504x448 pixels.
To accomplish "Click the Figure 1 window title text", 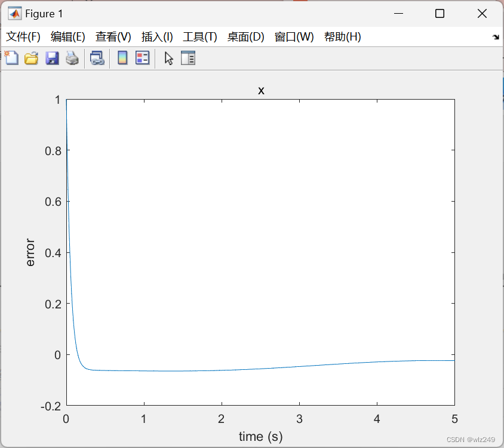I will coord(44,14).
